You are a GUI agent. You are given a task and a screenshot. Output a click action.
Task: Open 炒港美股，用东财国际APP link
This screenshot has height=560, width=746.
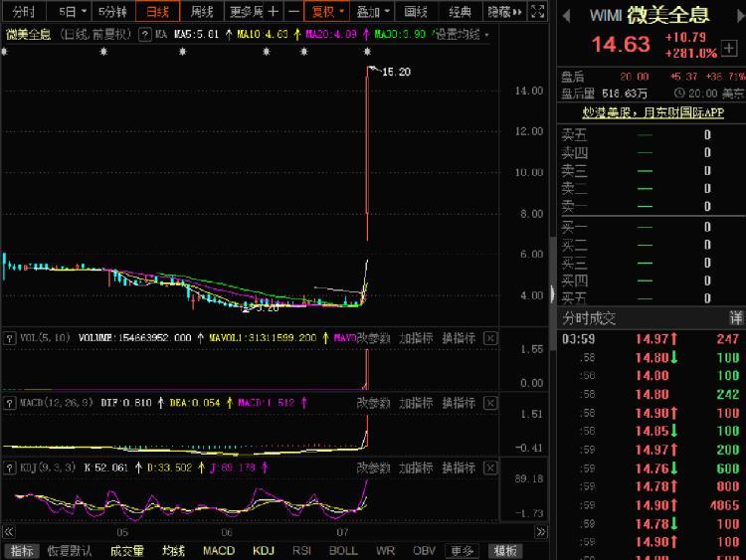653,112
